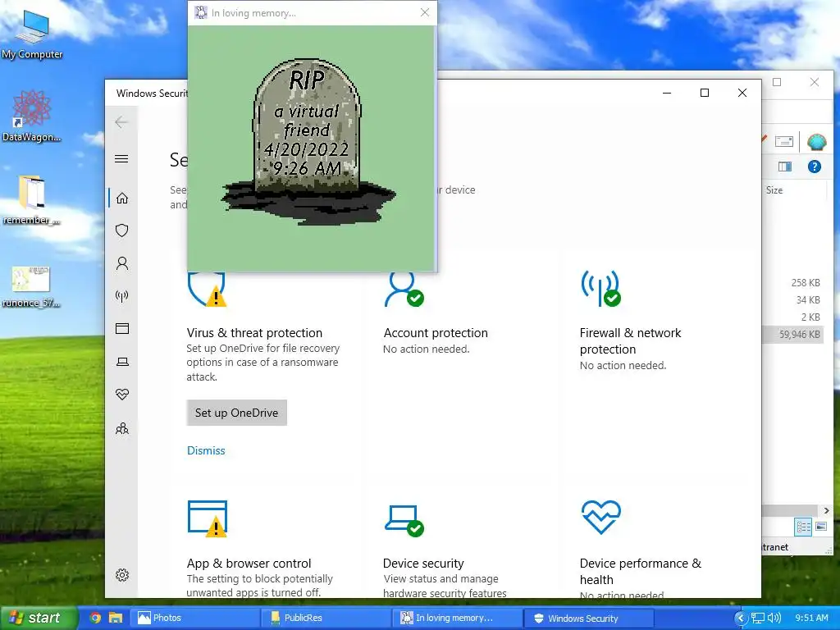Click the tombstone image in In loving memory window

(308, 140)
